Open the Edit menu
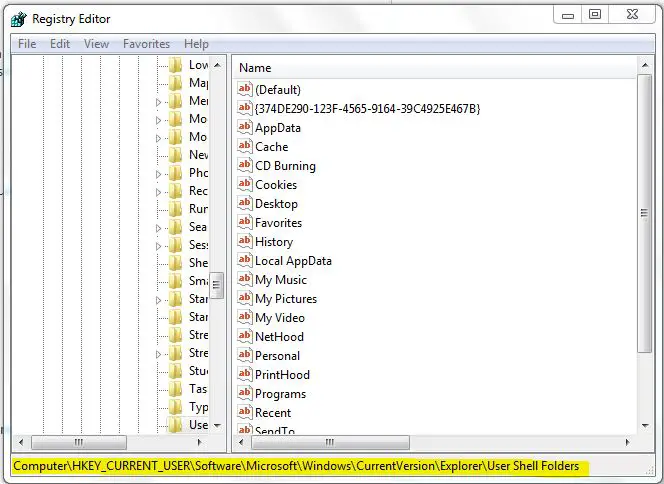The width and height of the screenshot is (664, 484). (60, 44)
